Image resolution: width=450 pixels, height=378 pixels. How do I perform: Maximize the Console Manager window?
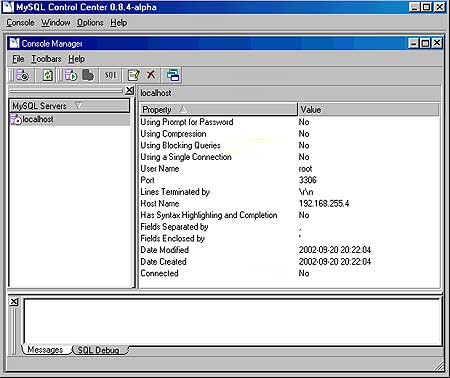[425, 43]
